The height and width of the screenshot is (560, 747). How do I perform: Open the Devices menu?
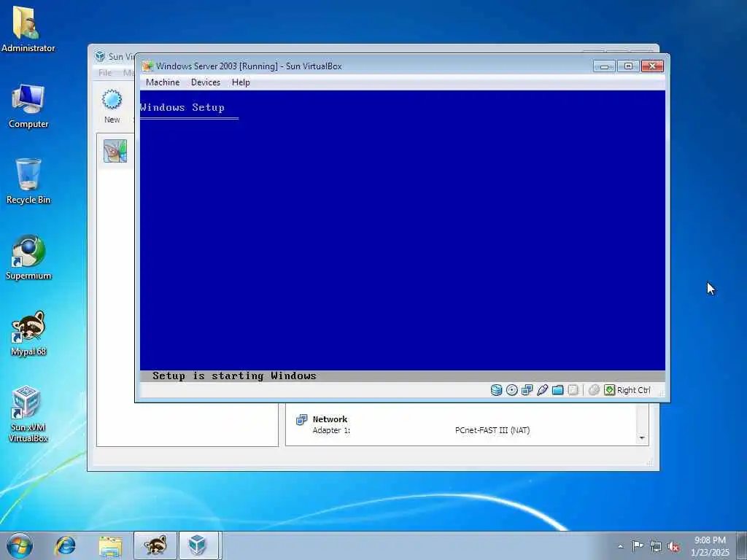pyautogui.click(x=205, y=82)
